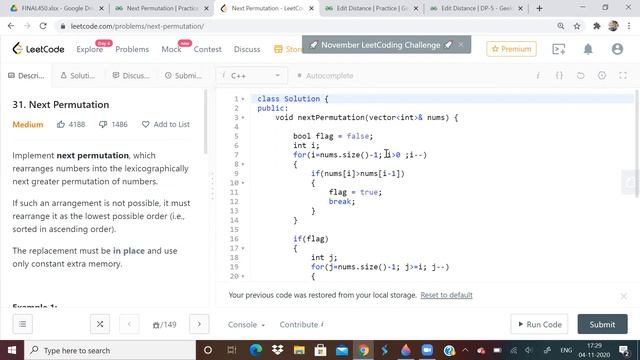This screenshot has width=640, height=360.
Task: Open the Problems page
Action: 132,49
